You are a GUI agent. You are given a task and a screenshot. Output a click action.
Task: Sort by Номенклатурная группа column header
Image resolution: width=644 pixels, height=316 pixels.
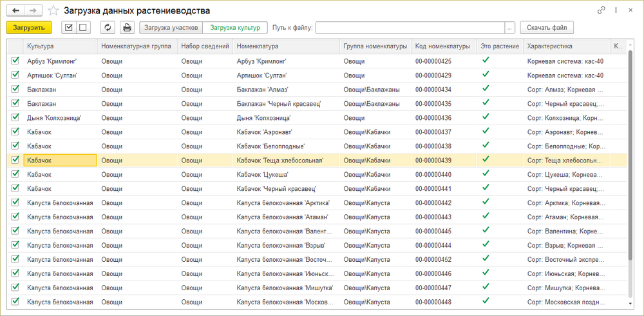coord(137,46)
